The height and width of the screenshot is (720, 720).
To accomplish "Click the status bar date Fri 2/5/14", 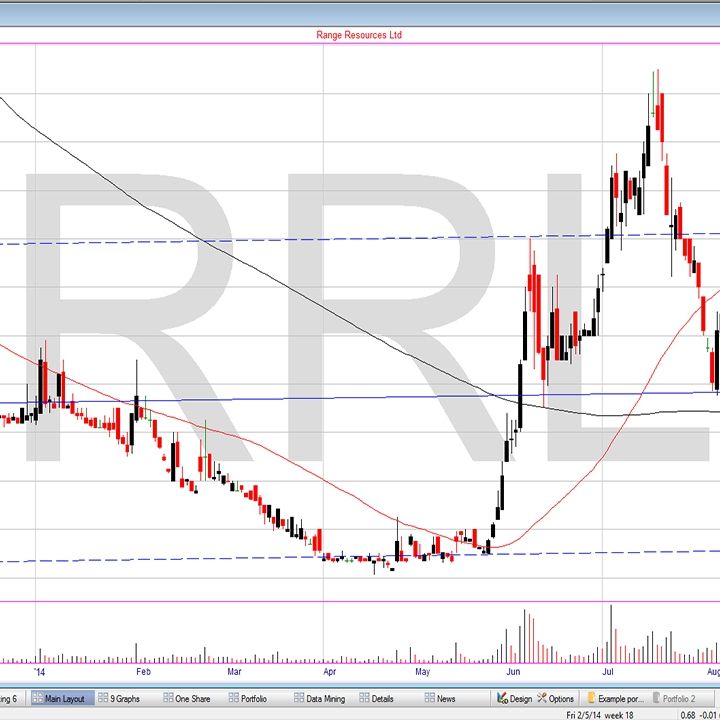I will 591,714.
